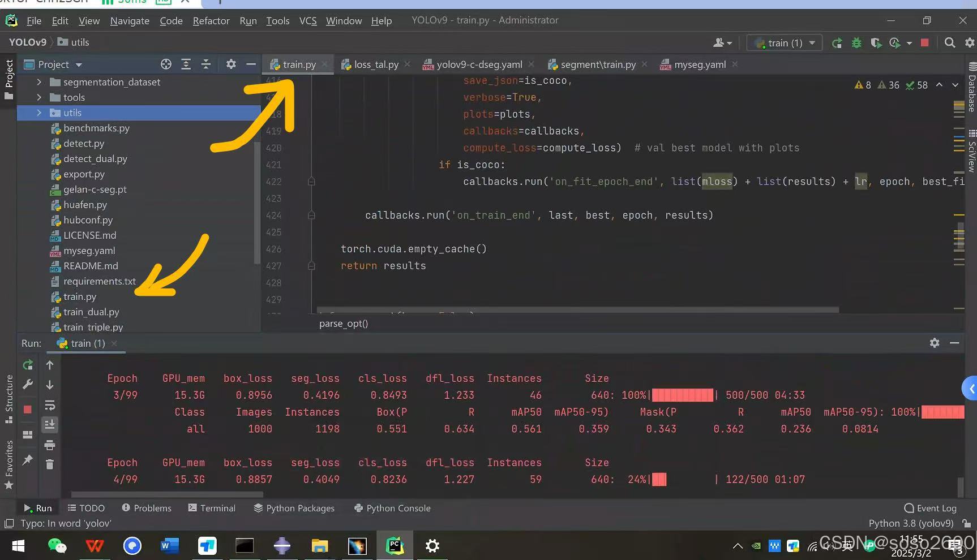Click the wrench icon in Run panel
Viewport: 977px width, 560px height.
[x=27, y=385]
